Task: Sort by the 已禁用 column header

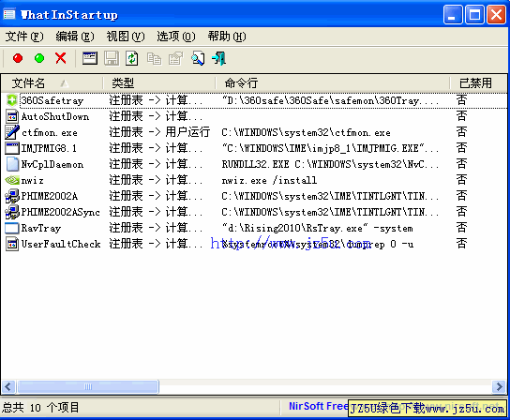Action: [478, 82]
